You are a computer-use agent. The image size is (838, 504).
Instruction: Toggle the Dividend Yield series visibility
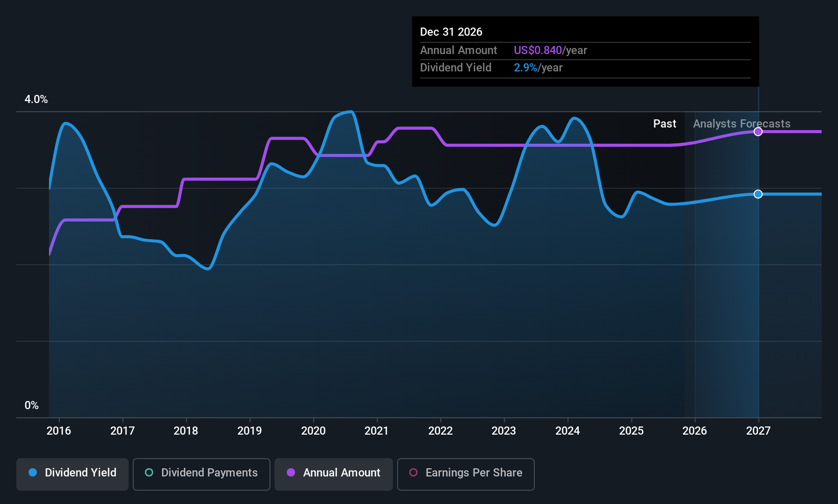pos(72,474)
